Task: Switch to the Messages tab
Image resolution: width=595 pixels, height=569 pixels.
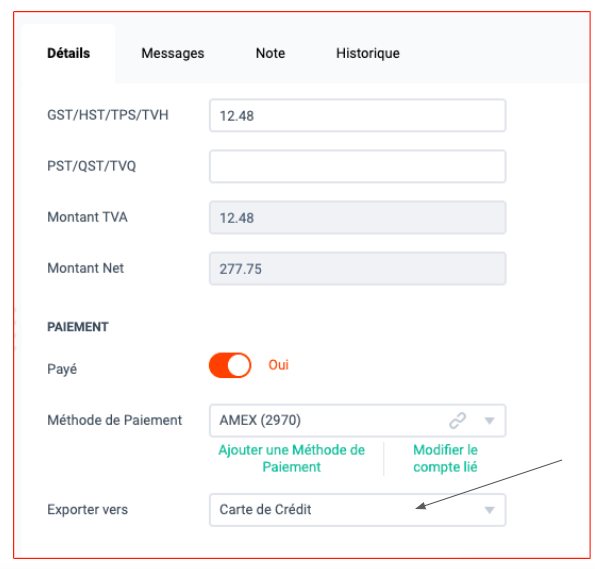Action: click(173, 53)
